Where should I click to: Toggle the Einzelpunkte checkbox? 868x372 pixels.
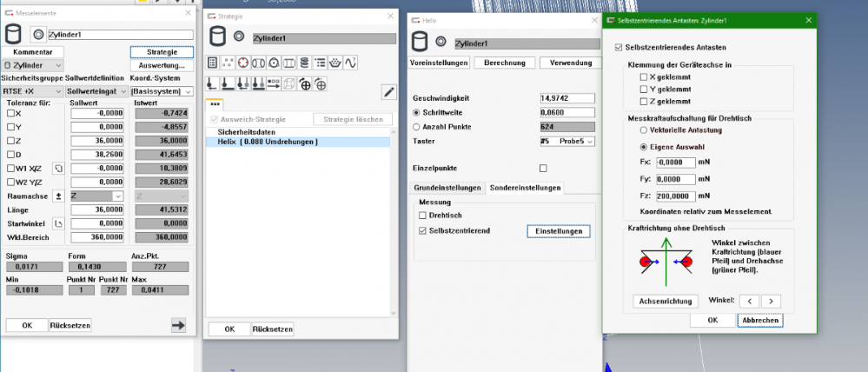pyautogui.click(x=543, y=169)
